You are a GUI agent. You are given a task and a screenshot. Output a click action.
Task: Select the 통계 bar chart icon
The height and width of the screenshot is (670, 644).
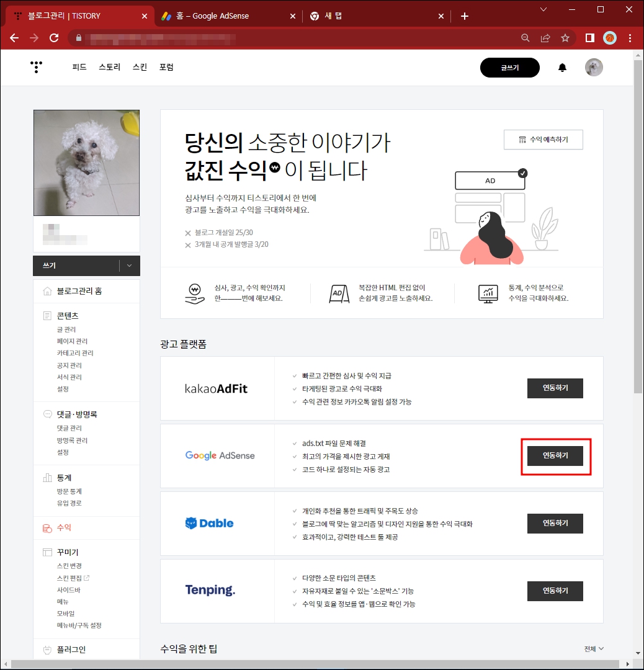47,478
